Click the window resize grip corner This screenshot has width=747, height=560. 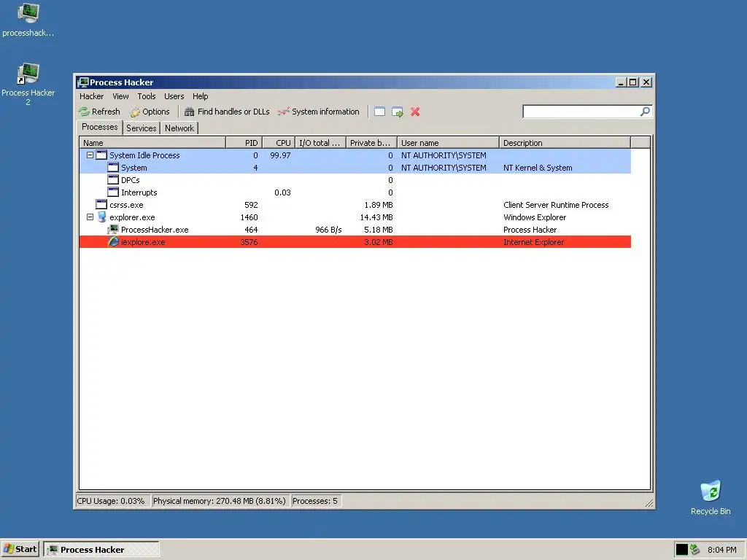tap(649, 503)
